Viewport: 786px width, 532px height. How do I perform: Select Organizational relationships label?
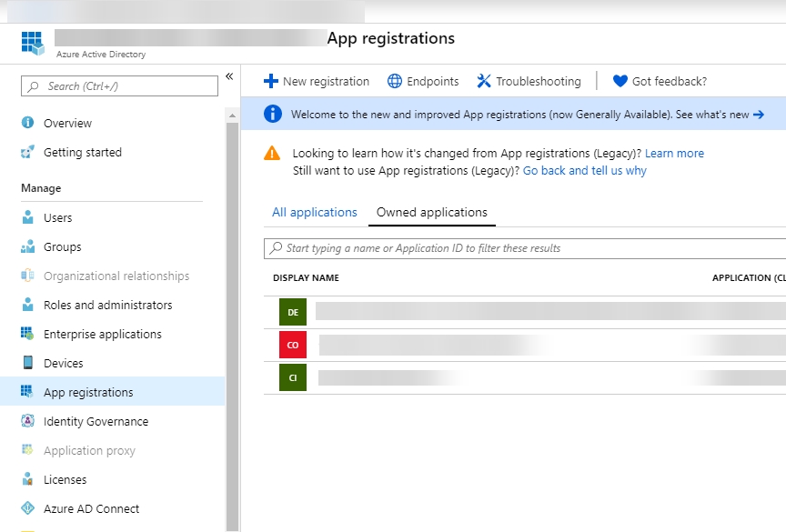click(x=116, y=276)
